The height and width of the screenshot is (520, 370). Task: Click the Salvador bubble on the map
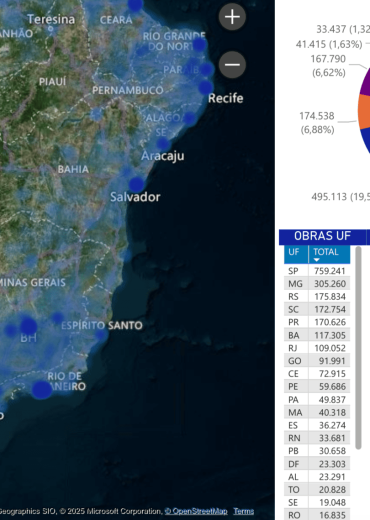[x=136, y=185]
